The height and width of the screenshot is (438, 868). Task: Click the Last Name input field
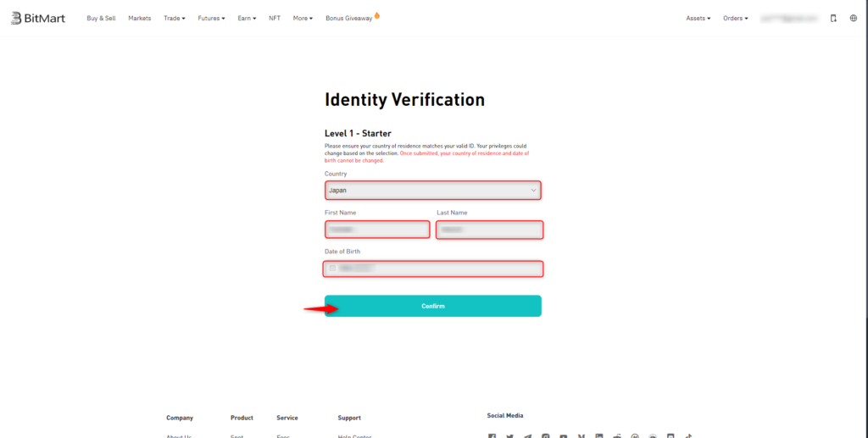(x=489, y=230)
